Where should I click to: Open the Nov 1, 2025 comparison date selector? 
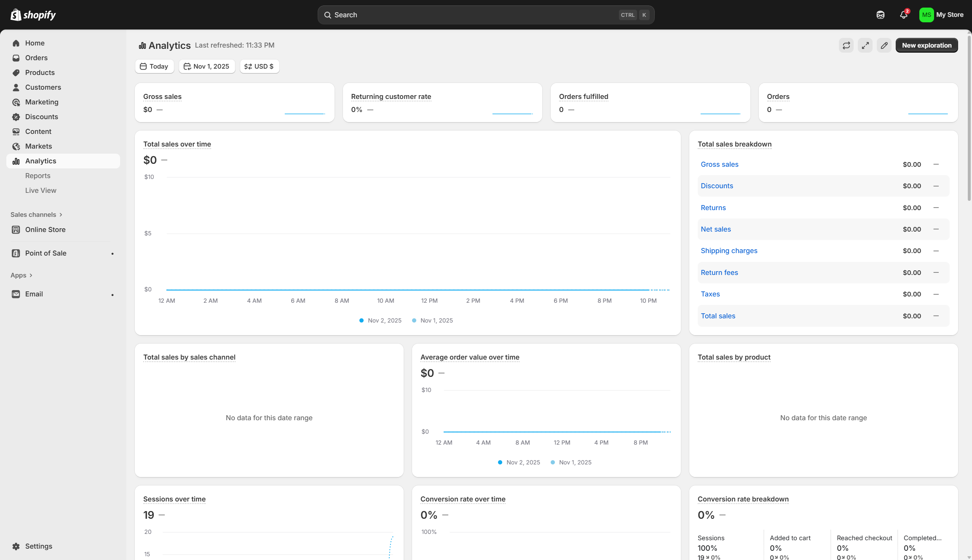206,66
